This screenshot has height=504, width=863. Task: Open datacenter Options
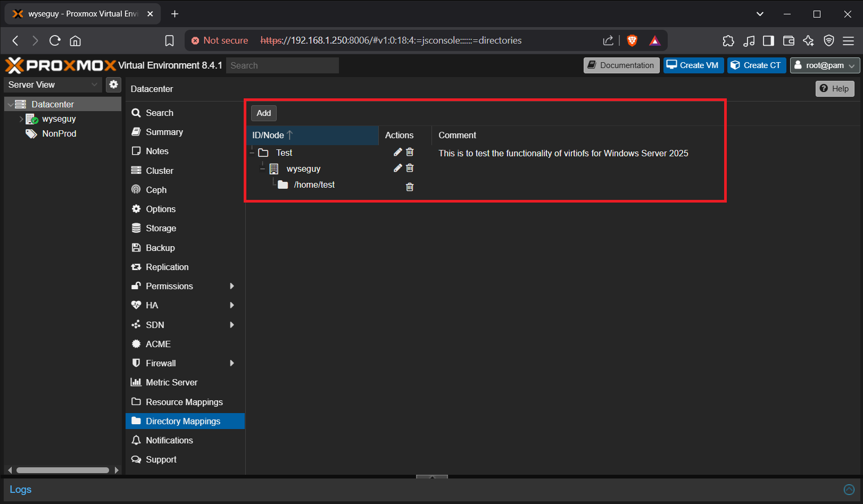(x=185, y=209)
